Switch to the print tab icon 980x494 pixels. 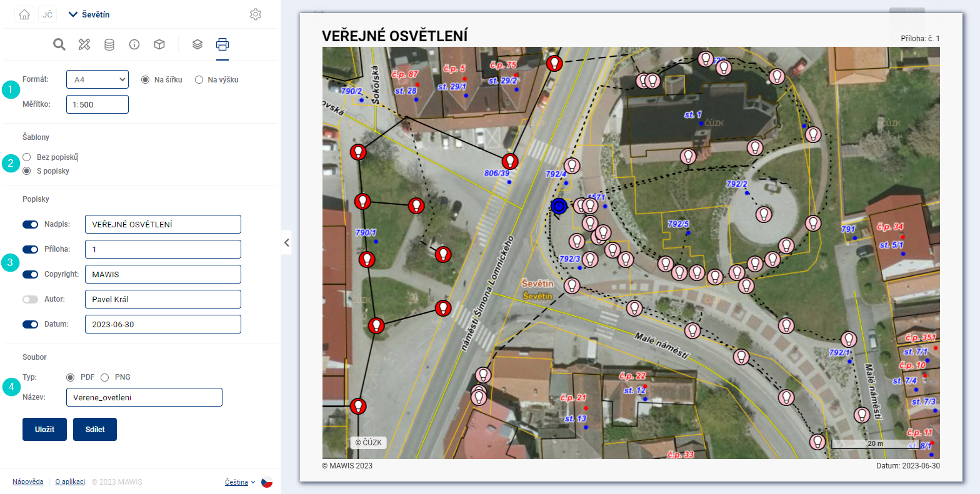click(222, 44)
